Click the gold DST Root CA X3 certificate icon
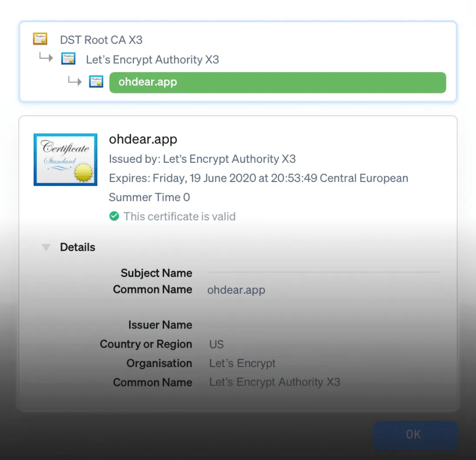The width and height of the screenshot is (476, 460). pyautogui.click(x=40, y=39)
